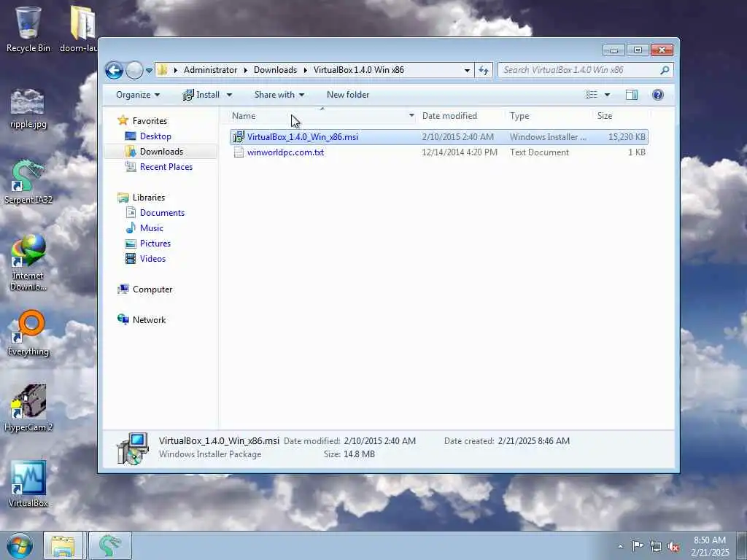Click Administrator in the address breadcrumb
Screen dimensions: 747x560
(x=210, y=70)
